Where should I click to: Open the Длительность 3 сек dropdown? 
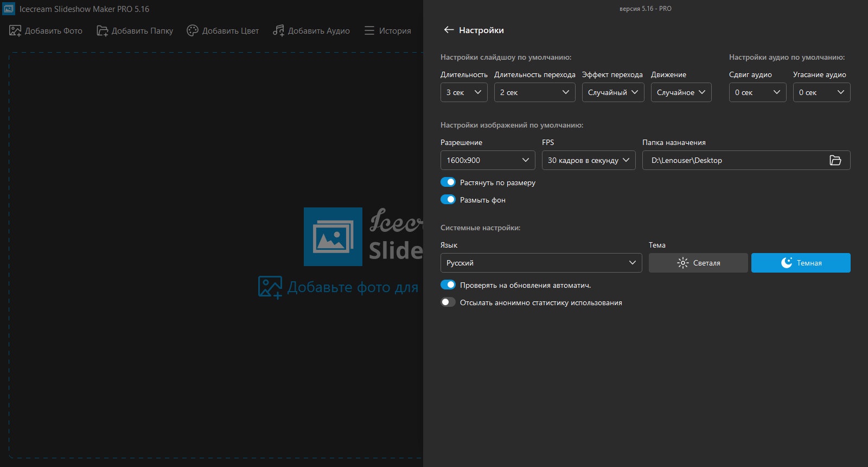[464, 92]
